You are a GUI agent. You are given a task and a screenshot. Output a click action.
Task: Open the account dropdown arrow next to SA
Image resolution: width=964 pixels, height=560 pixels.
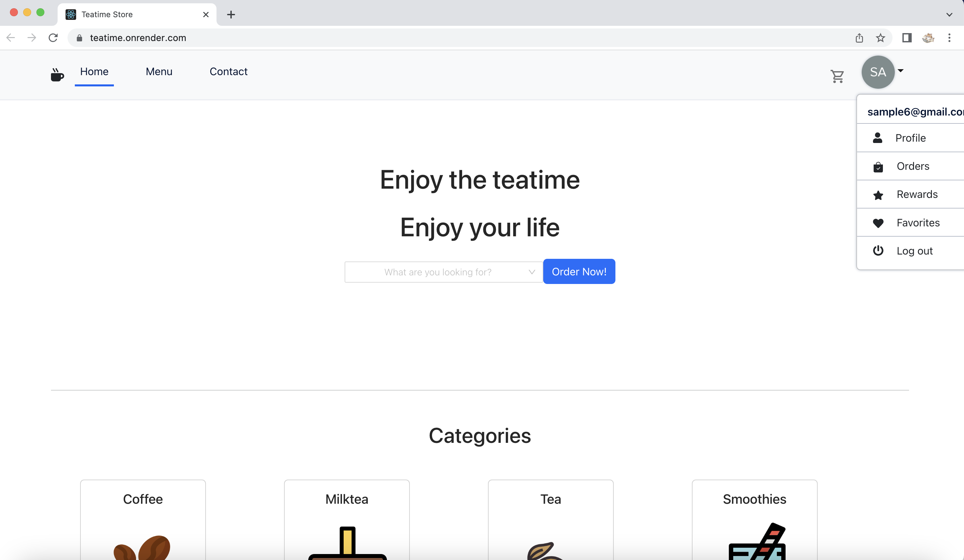click(x=900, y=71)
